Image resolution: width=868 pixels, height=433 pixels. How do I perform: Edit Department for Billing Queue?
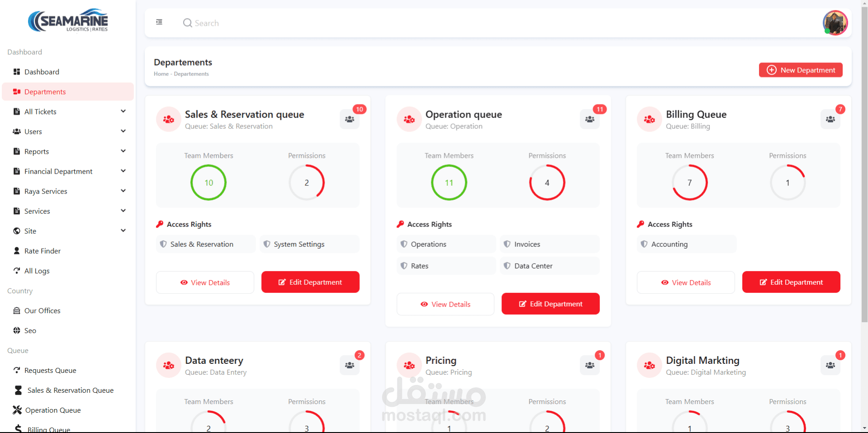pos(791,282)
